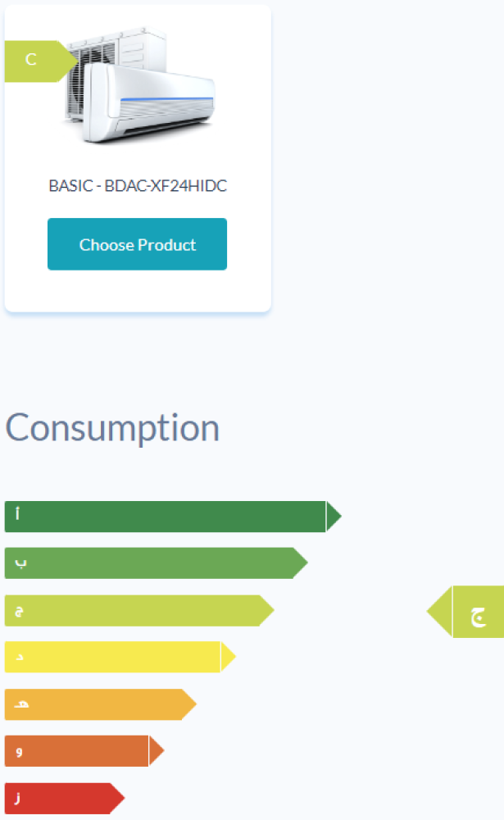Click arrow tip of the dark green bar
The height and width of the screenshot is (820, 504).
tap(334, 517)
